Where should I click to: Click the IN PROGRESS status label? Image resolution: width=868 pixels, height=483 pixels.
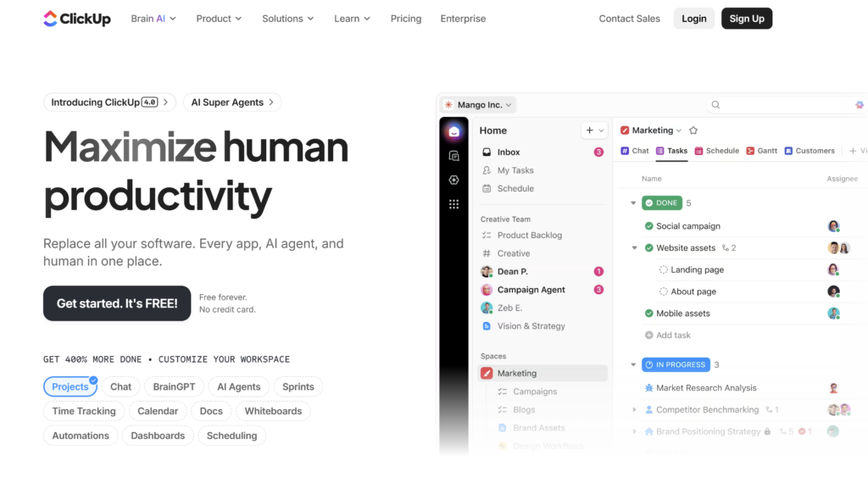pos(675,365)
